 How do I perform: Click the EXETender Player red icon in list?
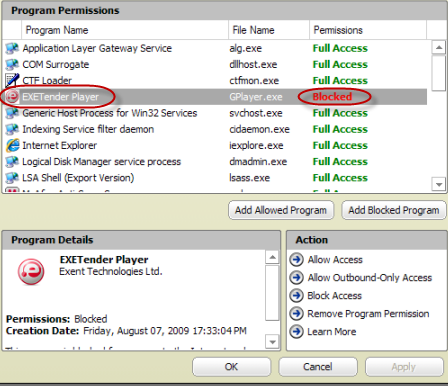12,97
